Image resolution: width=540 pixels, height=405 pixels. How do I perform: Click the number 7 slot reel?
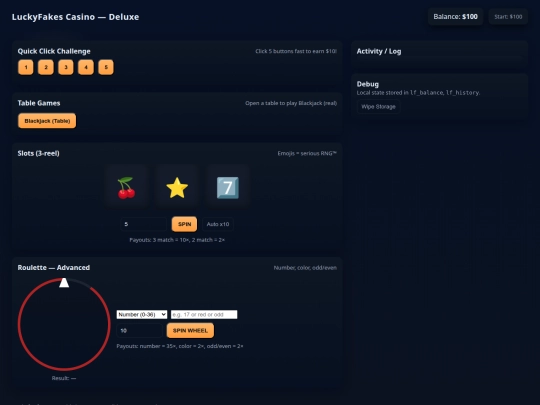228,188
